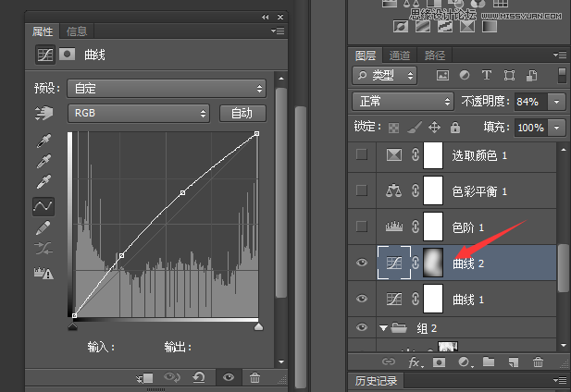Toggle adjustment visibility eye in Properties footer
Image resolution: width=571 pixels, height=392 pixels.
(x=229, y=377)
